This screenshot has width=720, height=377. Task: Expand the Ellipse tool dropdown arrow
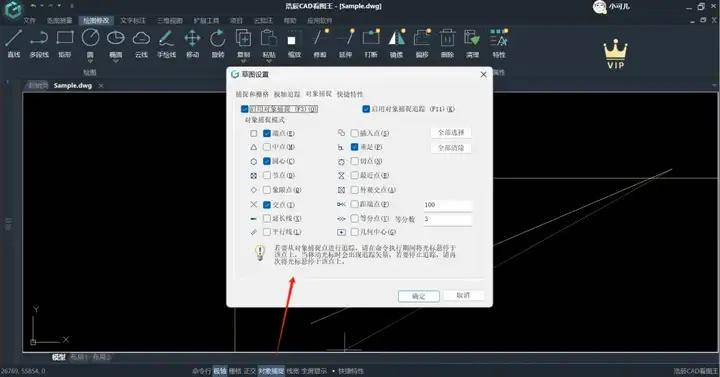pos(116,62)
